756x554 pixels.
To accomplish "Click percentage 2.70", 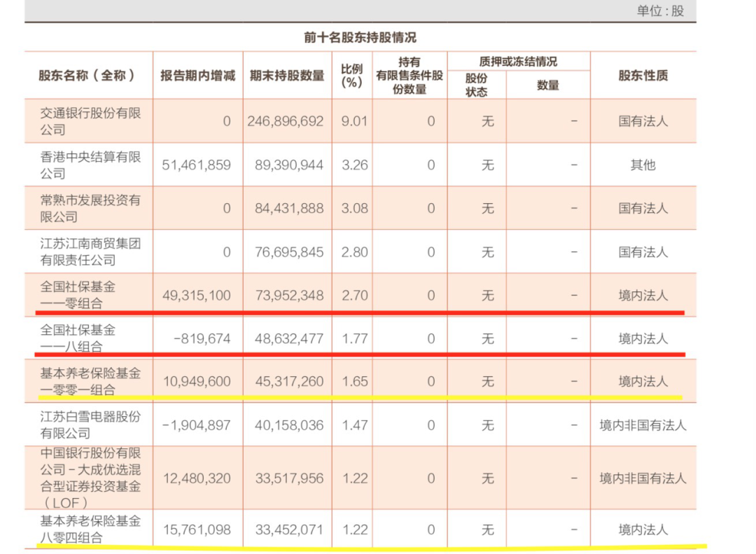I will pyautogui.click(x=355, y=296).
